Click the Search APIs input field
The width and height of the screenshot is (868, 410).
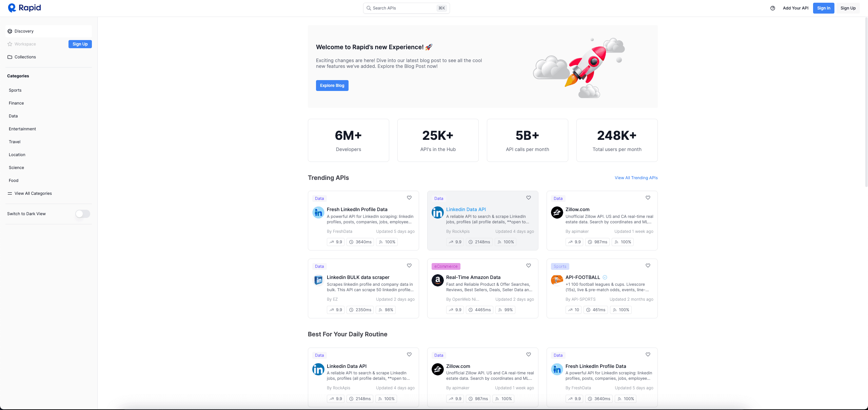tap(407, 8)
